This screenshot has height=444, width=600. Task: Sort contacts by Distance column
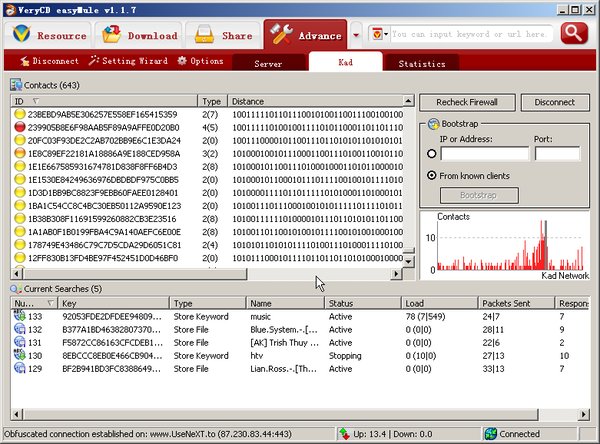[315, 101]
